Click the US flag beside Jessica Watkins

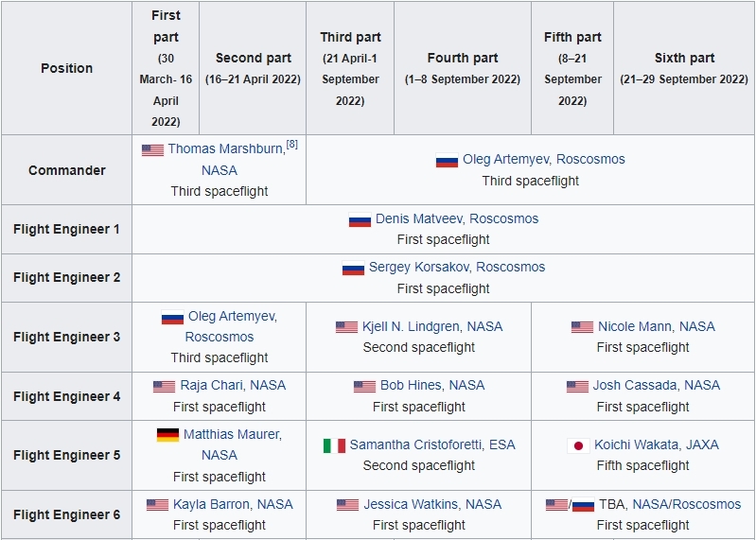347,505
